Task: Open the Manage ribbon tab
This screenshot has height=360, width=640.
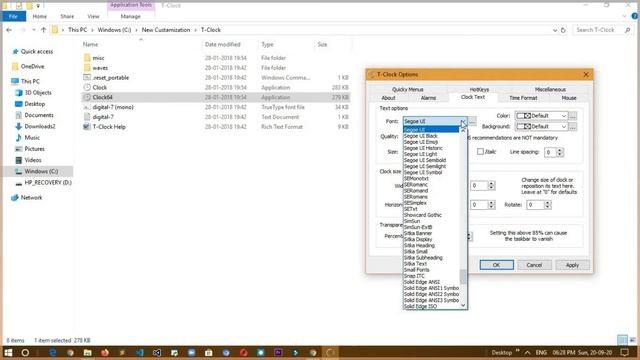Action: 131,16
